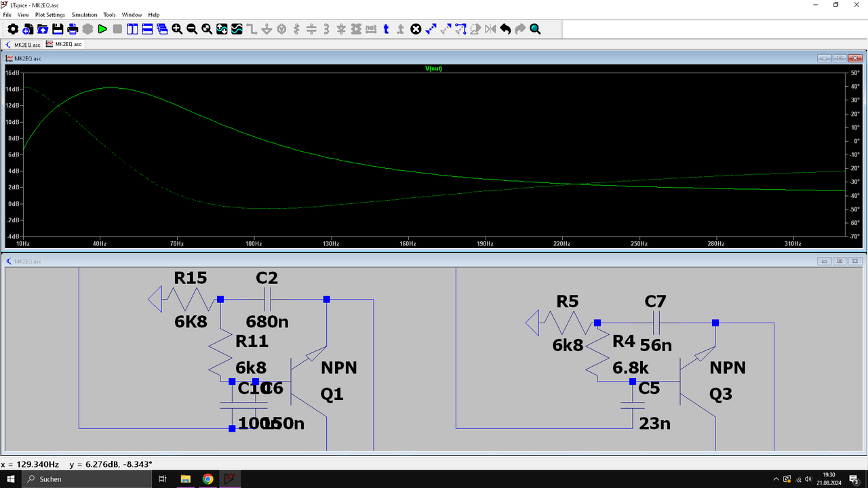Place a diode component
Image resolution: width=868 pixels, height=488 pixels.
[x=341, y=29]
